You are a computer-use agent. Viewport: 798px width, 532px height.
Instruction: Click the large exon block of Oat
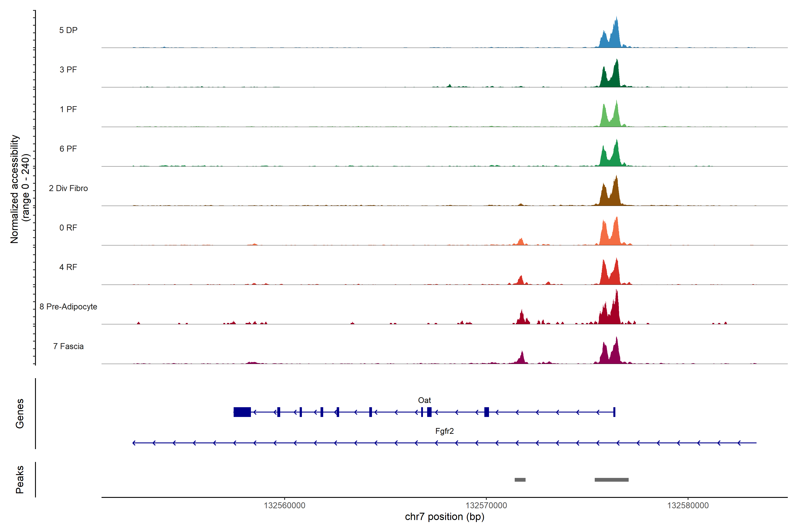coord(242,412)
